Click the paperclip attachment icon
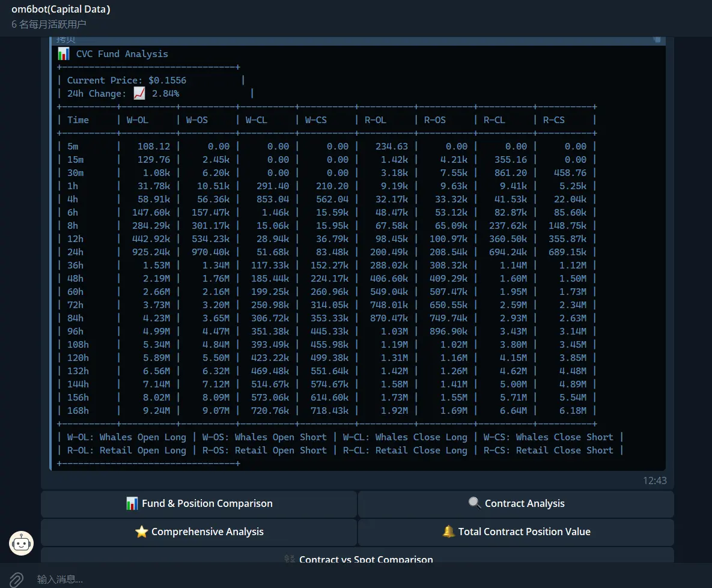The height and width of the screenshot is (588, 712). (16, 580)
